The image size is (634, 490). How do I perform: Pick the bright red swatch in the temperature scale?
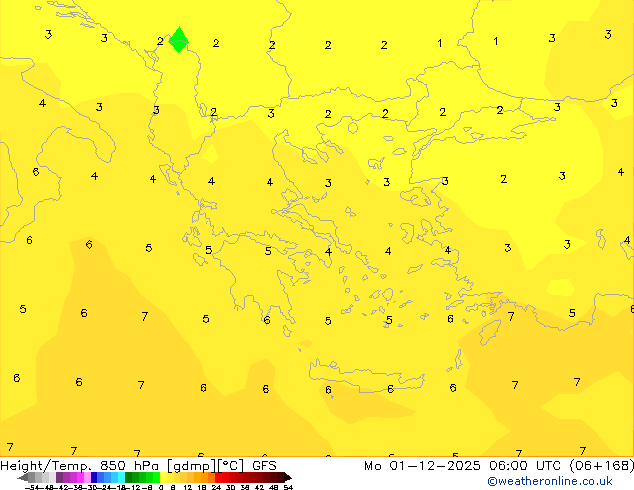[x=218, y=477]
